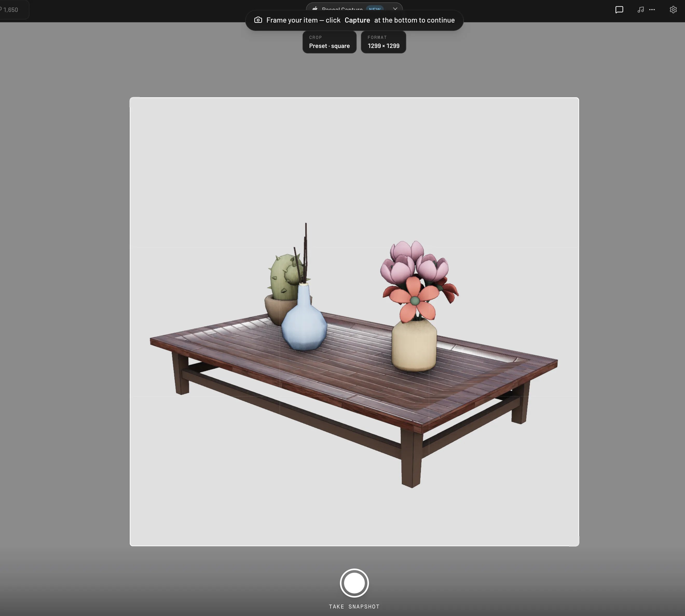Click the 'Frame your item' hint text
Screen dimensions: 685x616
(x=292, y=20)
